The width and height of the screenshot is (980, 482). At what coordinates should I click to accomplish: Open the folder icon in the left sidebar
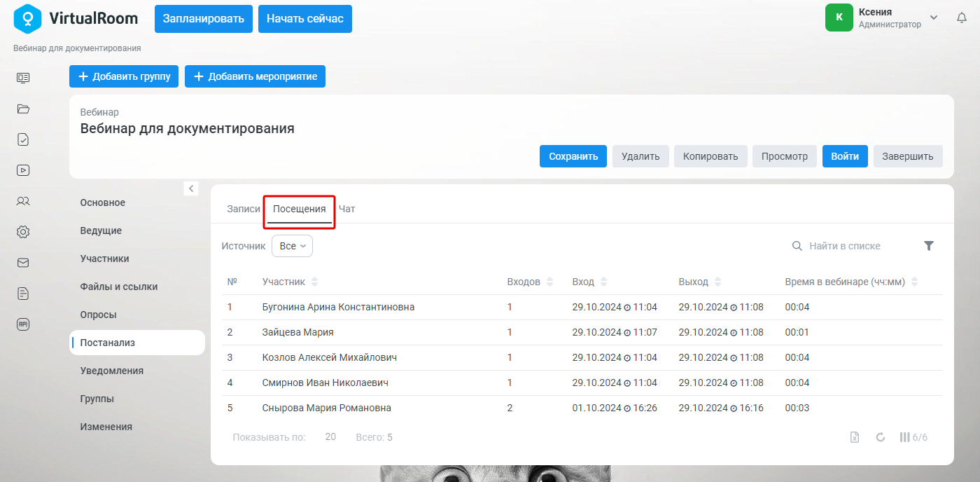(23, 109)
